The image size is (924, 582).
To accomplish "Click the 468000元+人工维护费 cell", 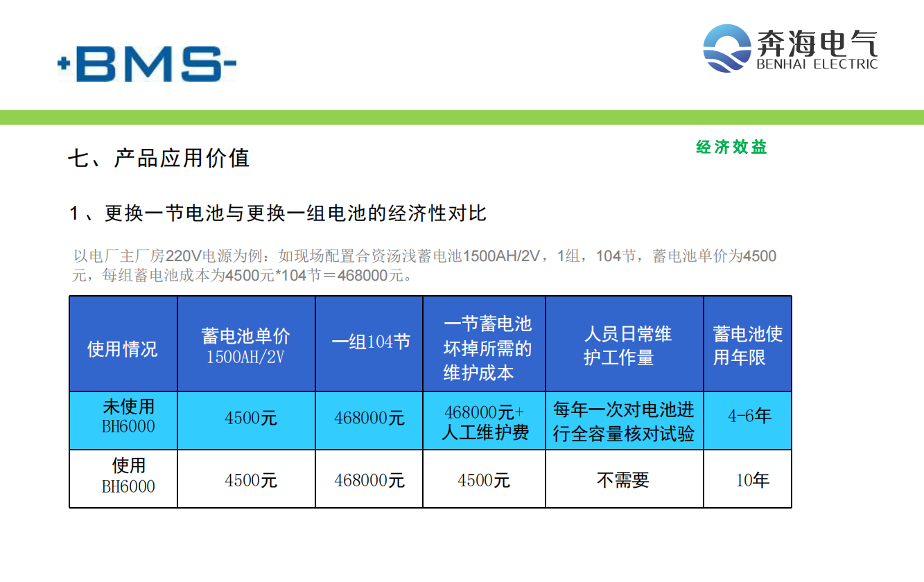I will 485,422.
